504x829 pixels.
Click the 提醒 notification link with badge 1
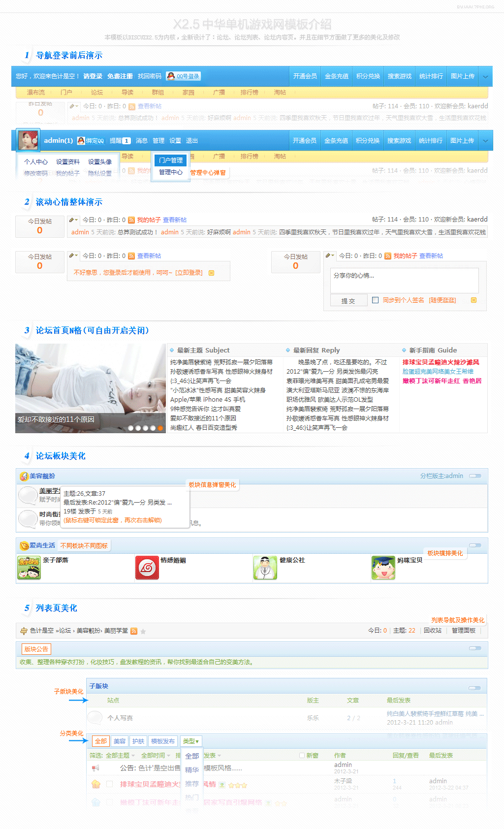coord(120,141)
